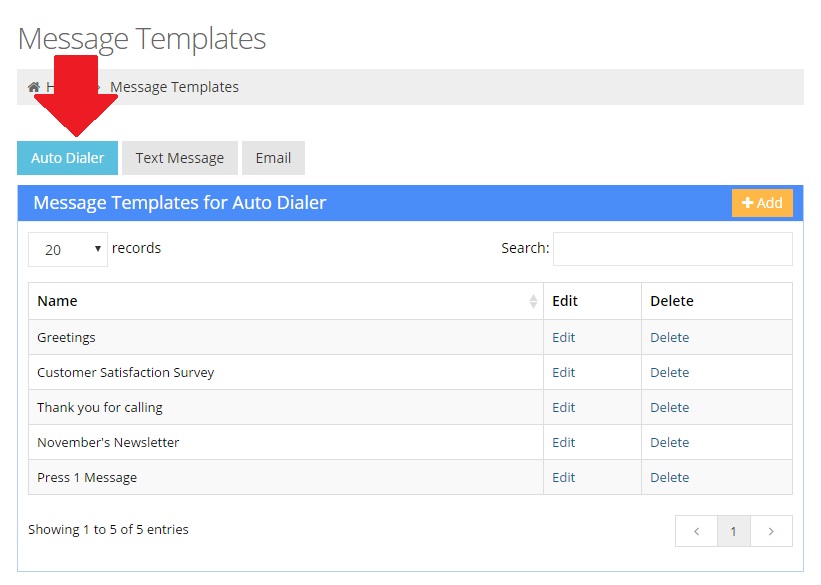Delete the Customer Satisfaction Survey template
Screen dimensions: 821x585
tap(669, 372)
